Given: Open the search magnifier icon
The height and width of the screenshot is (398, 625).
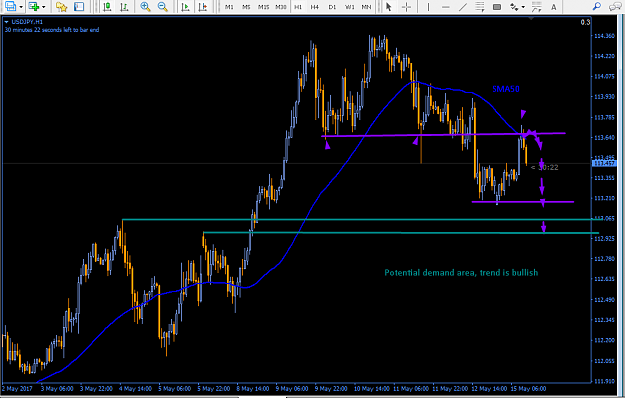Looking at the screenshot, I should pos(597,6).
